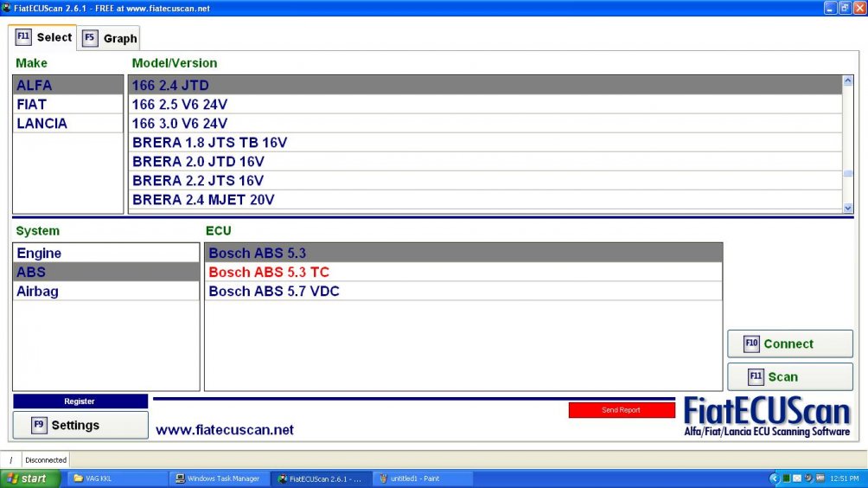This screenshot has width=868, height=488.
Task: Open the Select tab
Action: point(44,37)
